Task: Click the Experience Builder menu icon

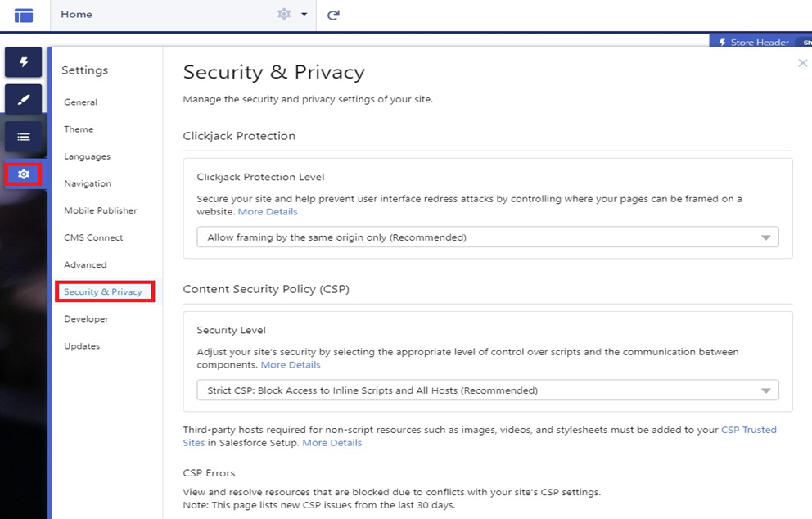Action: (24, 15)
